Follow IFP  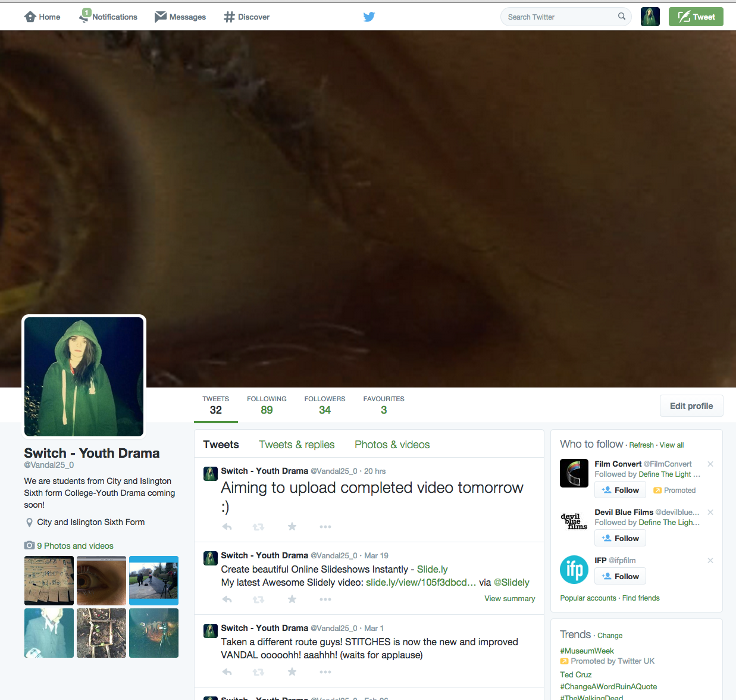[x=620, y=576]
